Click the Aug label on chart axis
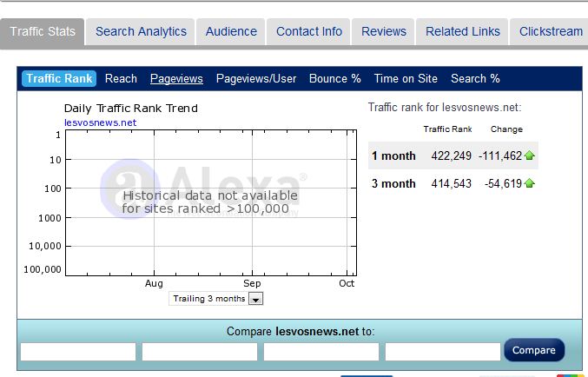Screen dimensions: 588x377 [154, 283]
